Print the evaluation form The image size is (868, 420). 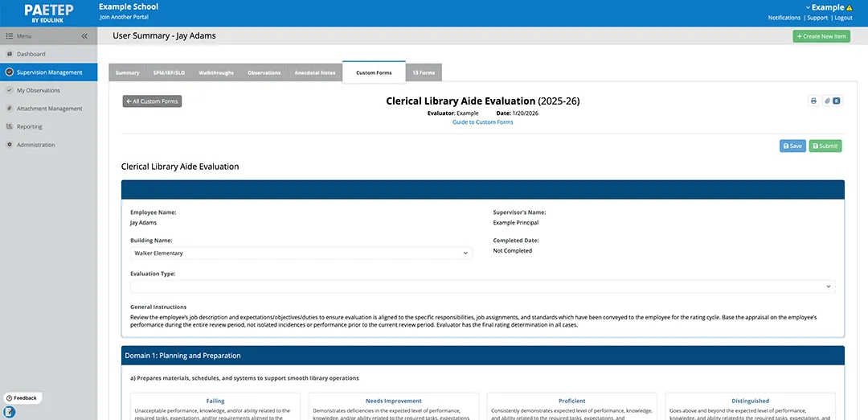click(813, 101)
